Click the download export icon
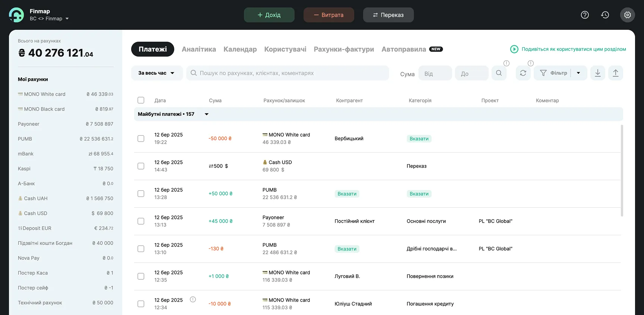 598,73
